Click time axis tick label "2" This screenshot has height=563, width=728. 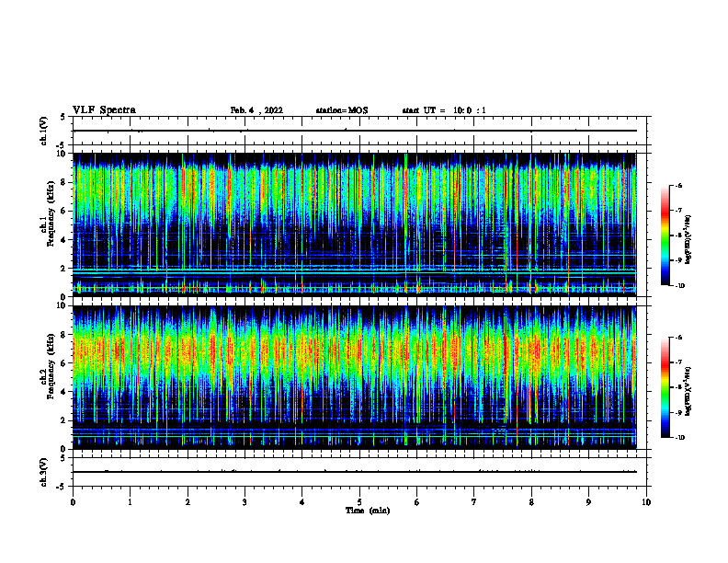188,502
